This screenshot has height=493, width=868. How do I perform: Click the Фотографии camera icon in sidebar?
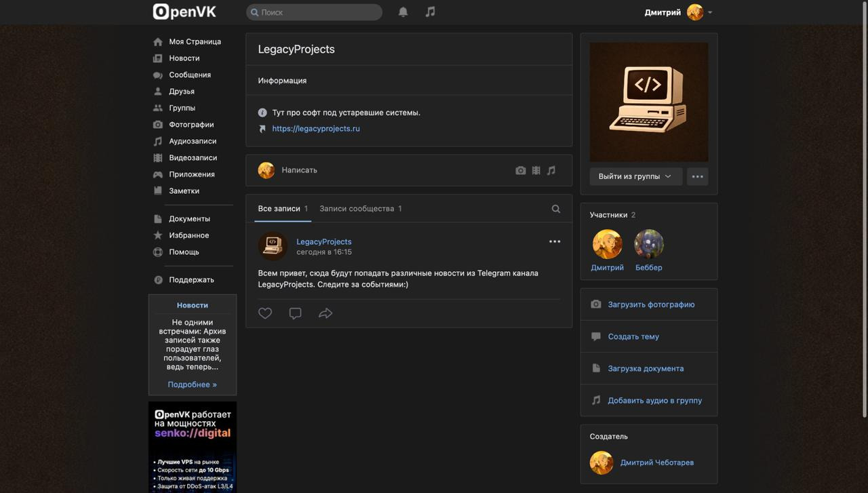(158, 125)
